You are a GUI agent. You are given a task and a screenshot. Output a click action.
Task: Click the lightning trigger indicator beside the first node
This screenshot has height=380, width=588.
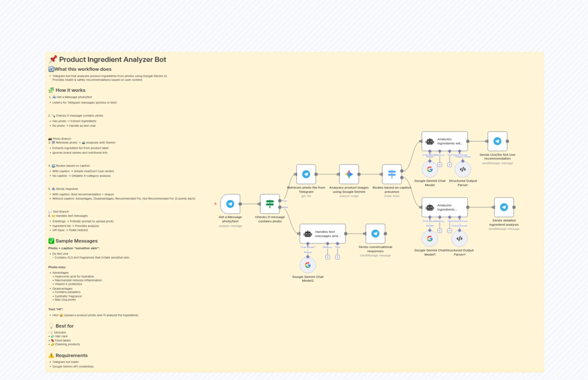pos(215,204)
